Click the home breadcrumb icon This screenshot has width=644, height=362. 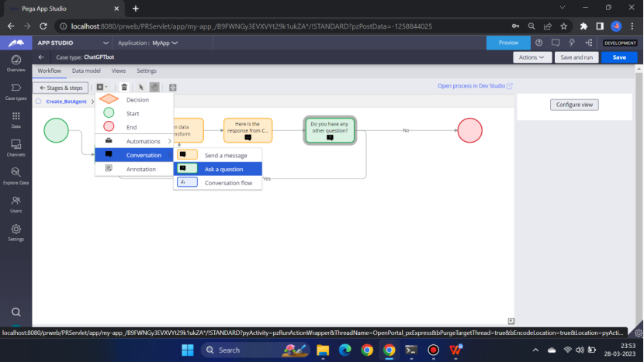pyautogui.click(x=39, y=101)
